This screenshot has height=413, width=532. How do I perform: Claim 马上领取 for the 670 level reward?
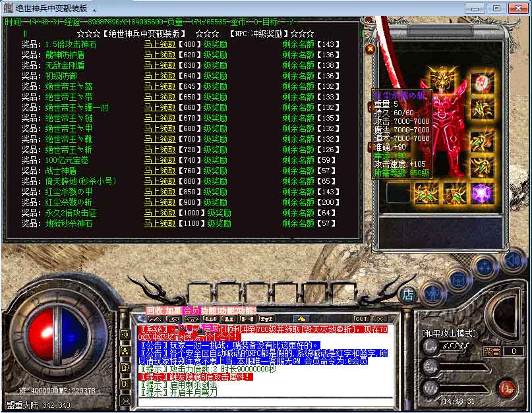(x=160, y=118)
